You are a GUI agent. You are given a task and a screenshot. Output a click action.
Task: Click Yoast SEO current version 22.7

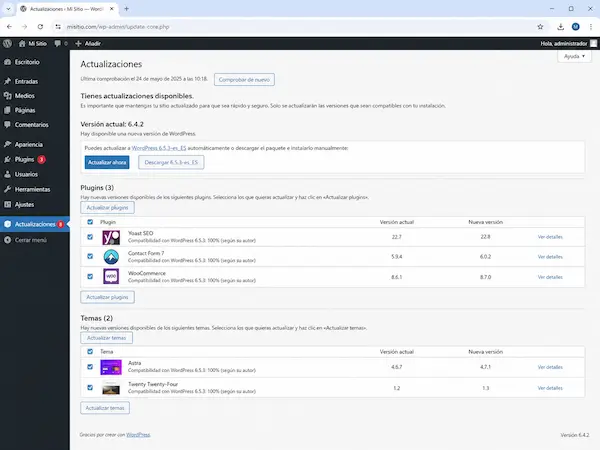click(396, 237)
